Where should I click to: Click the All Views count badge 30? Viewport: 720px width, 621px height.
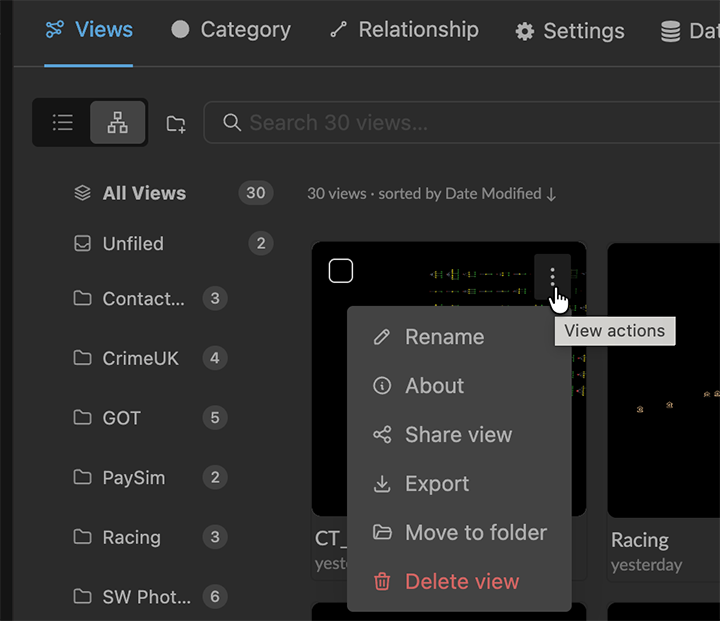(256, 193)
